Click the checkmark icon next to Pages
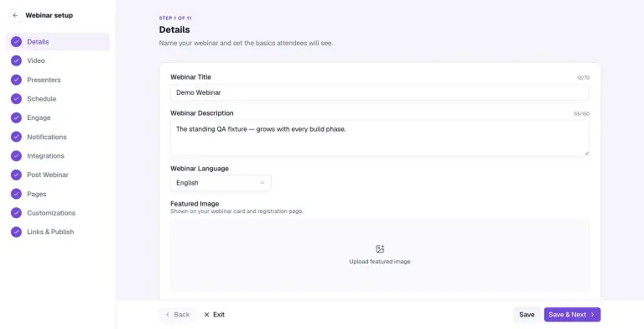Screen dimensions: 644x329 point(17,194)
